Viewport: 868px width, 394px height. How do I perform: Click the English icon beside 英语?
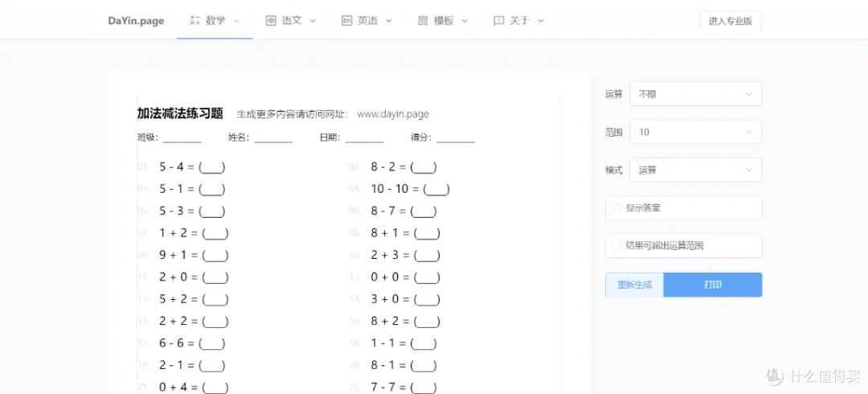click(346, 21)
